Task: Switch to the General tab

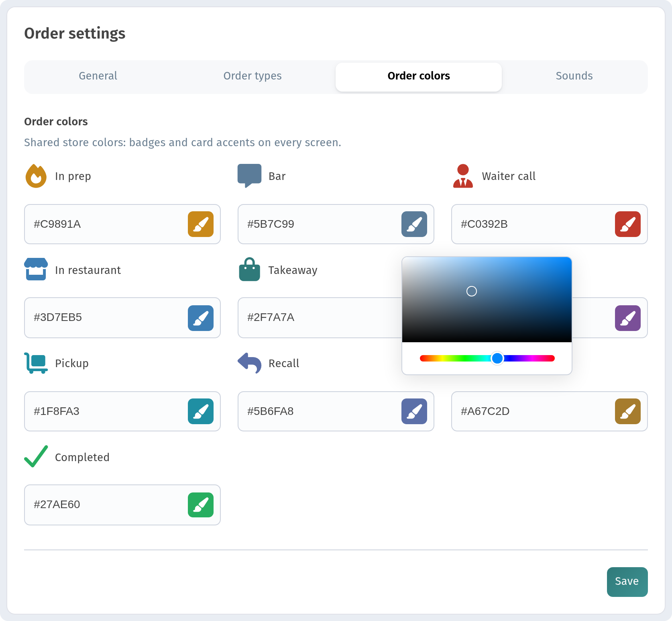Action: [x=98, y=76]
